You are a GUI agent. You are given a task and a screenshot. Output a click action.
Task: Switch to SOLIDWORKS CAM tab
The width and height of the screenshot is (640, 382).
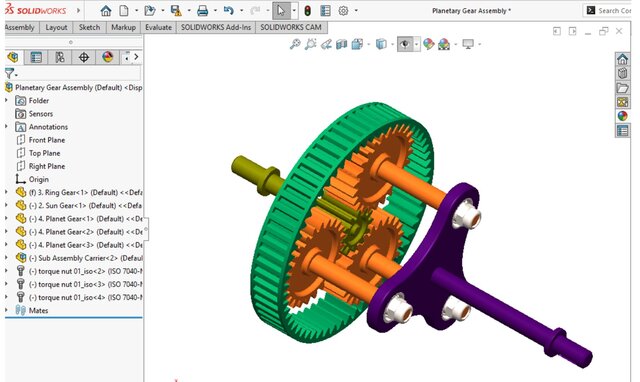point(291,27)
